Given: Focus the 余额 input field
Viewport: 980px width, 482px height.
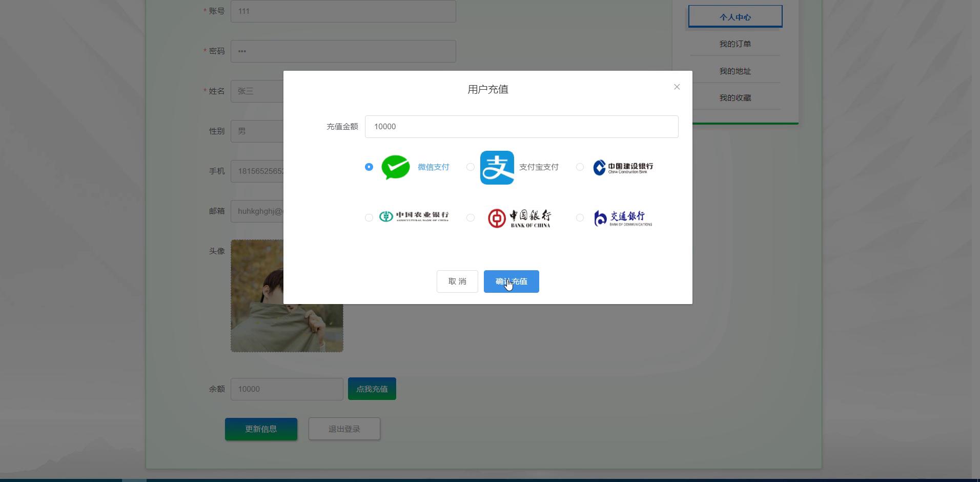Looking at the screenshot, I should [287, 389].
